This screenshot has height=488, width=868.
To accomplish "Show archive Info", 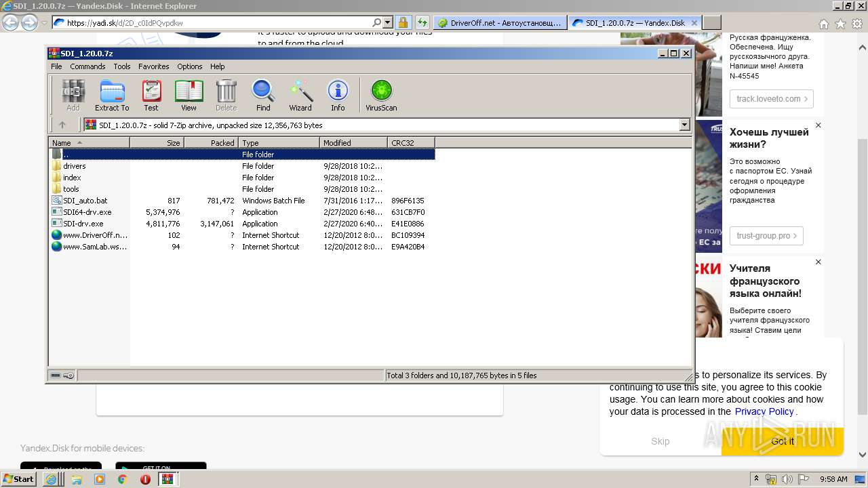I will pyautogui.click(x=338, y=96).
